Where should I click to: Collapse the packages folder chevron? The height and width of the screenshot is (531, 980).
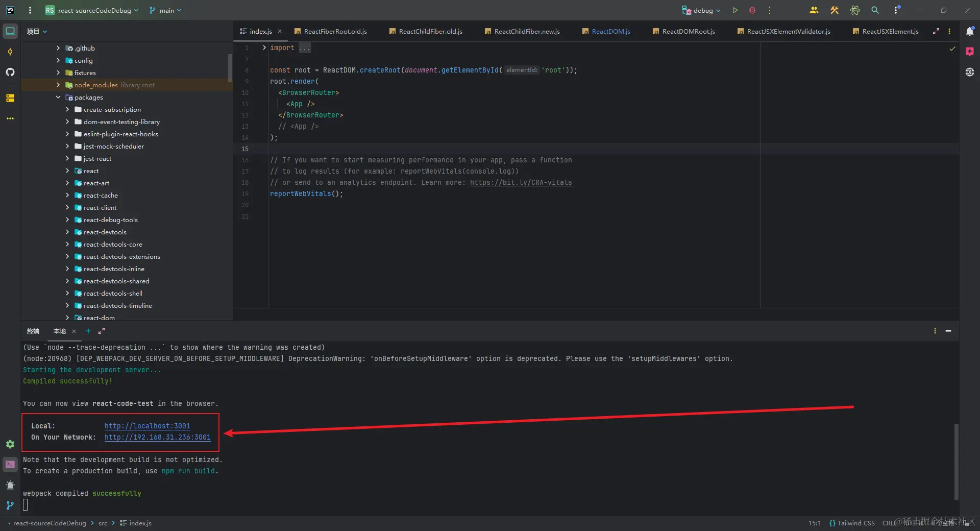(58, 97)
